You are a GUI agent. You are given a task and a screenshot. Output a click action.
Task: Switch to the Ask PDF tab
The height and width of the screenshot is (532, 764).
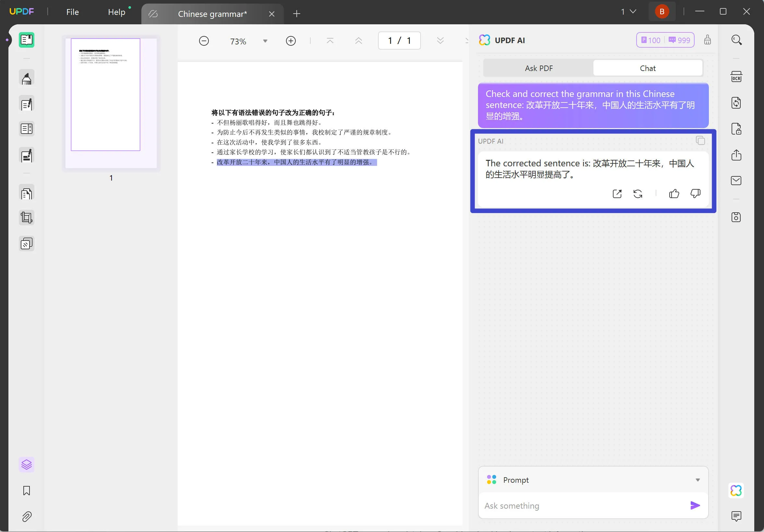(x=539, y=68)
